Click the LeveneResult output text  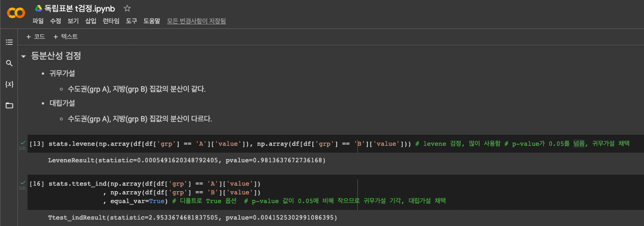(186, 160)
